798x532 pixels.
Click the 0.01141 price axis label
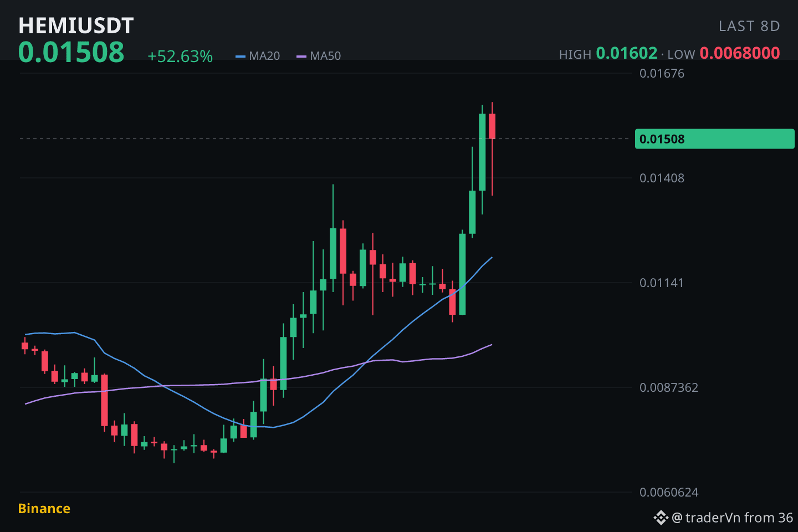662,283
